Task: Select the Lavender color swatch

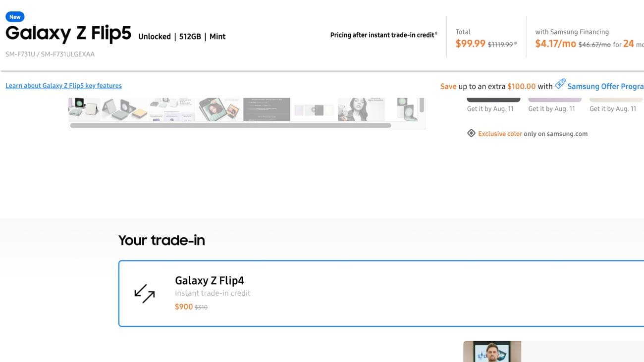Action: tap(554, 98)
